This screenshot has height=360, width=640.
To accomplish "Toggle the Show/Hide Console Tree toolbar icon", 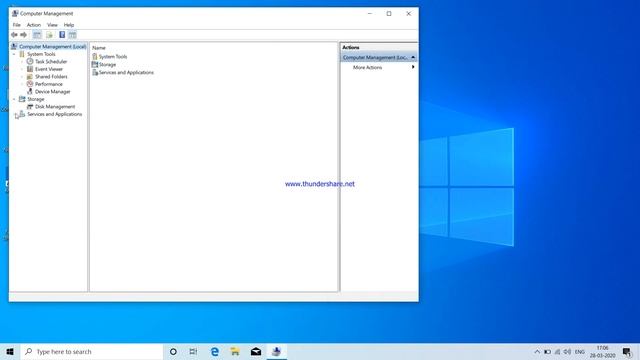I will pos(37,35).
